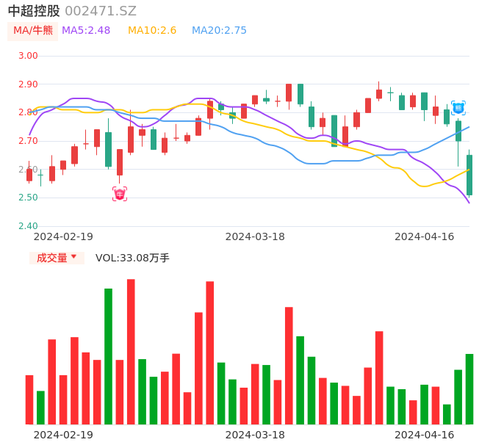Click the 3.00 price axis label
This screenshot has width=504, height=445.
28,56
